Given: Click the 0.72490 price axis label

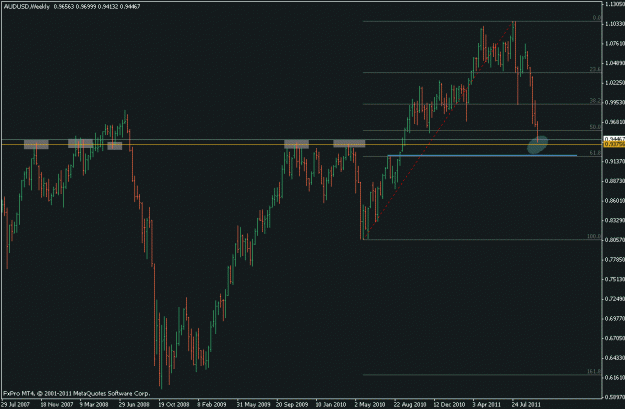Looking at the screenshot, I should click(615, 299).
